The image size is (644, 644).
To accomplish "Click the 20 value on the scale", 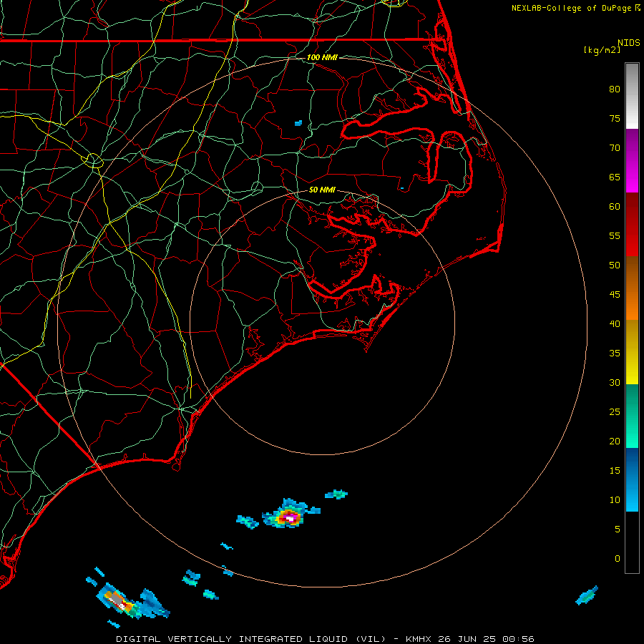I will [615, 441].
